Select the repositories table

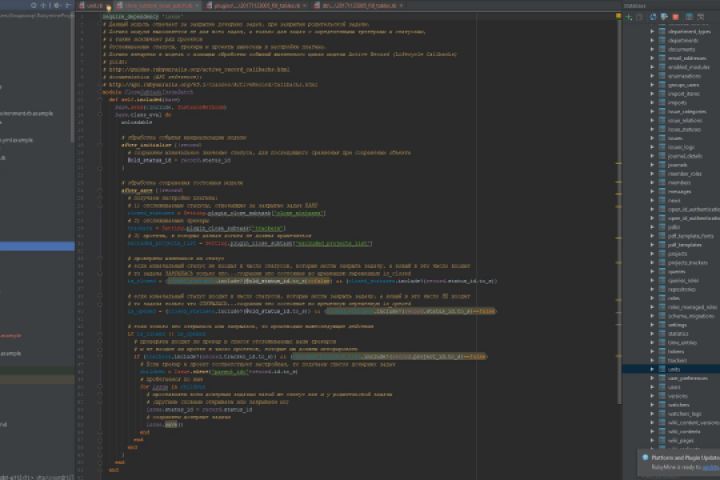pos(682,289)
